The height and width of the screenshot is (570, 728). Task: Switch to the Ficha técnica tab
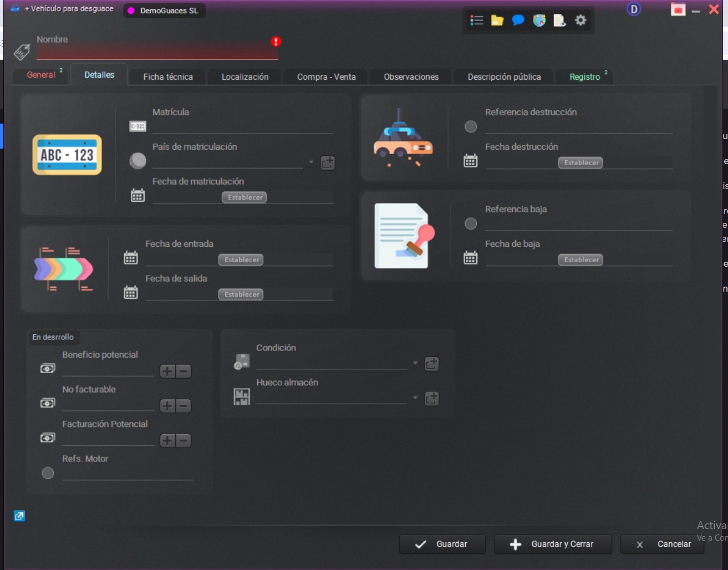(x=168, y=77)
